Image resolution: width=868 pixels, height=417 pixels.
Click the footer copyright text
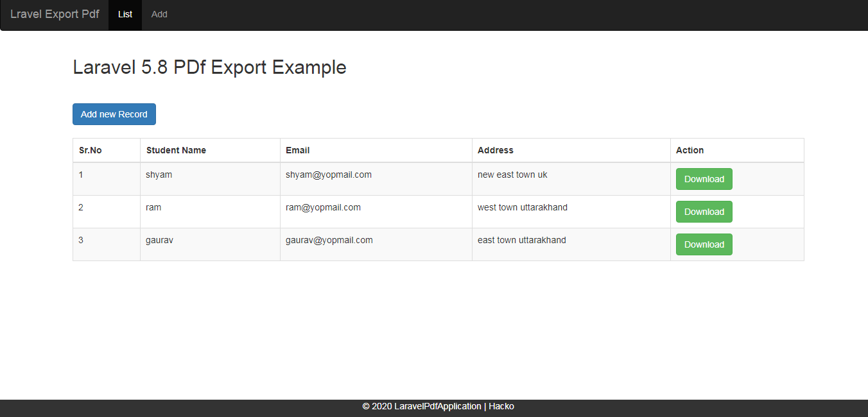coord(438,406)
